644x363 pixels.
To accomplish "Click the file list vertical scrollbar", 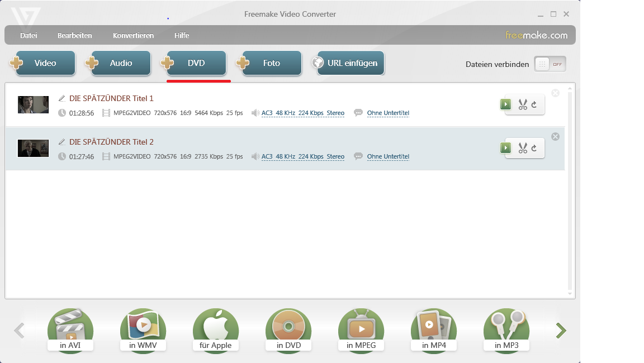I will point(570,191).
